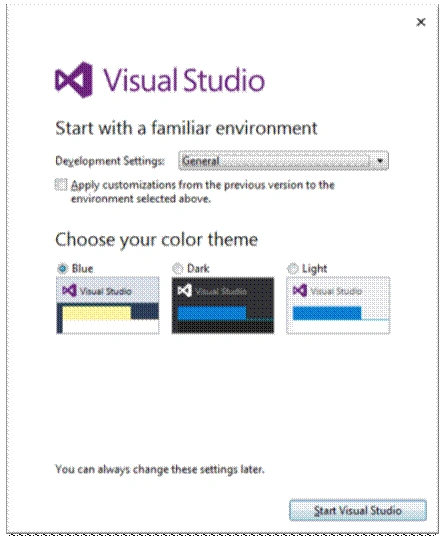Click the Visual Studio icon in Blue theme preview

tap(69, 290)
